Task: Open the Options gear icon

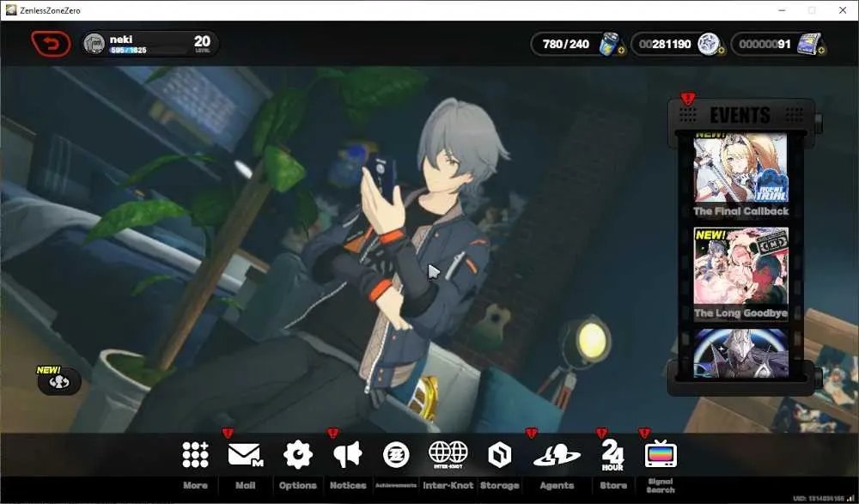Action: 298,455
